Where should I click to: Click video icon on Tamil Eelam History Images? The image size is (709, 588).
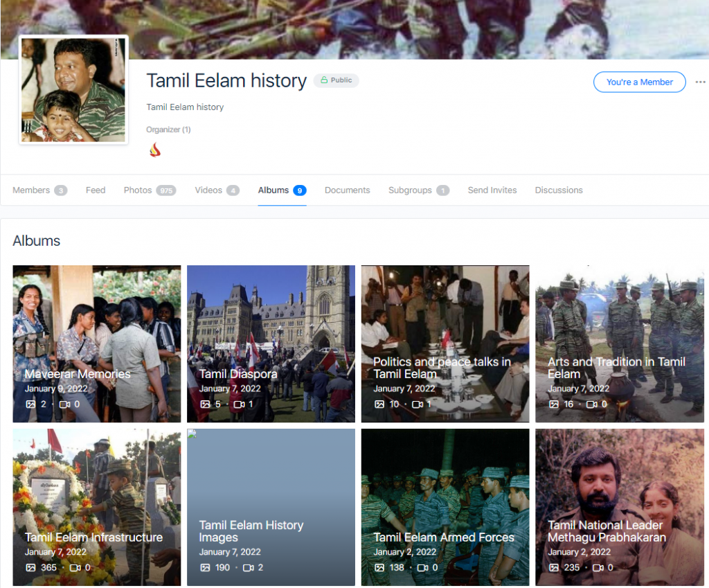(x=249, y=567)
